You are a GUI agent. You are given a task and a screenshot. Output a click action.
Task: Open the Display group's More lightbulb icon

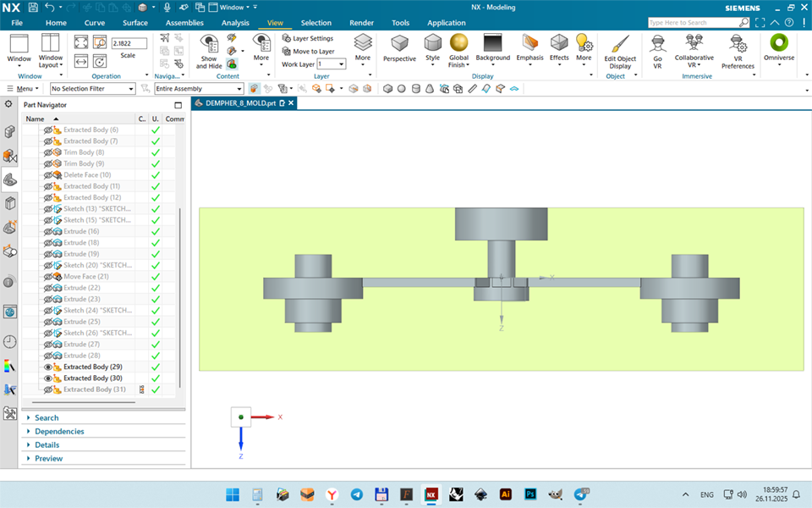coord(584,43)
